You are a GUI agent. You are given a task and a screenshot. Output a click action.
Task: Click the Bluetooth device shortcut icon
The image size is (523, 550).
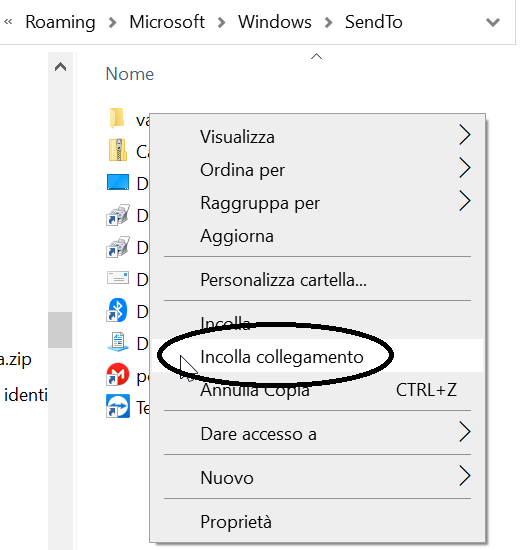[118, 310]
